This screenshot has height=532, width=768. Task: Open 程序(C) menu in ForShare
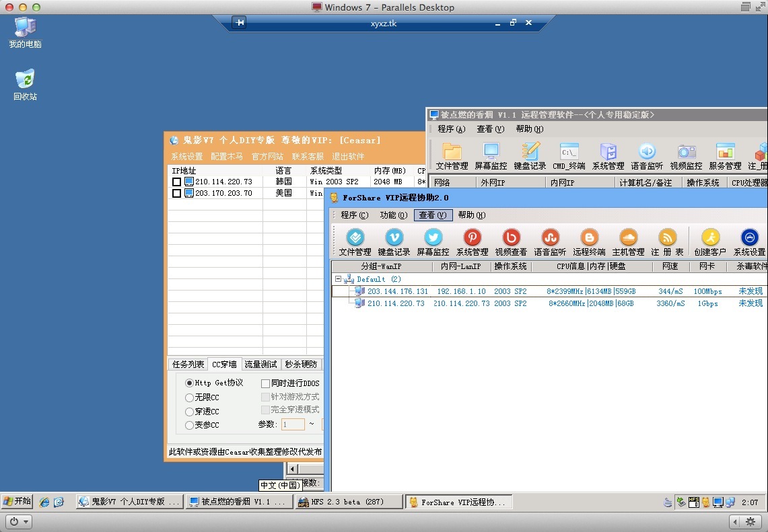click(x=355, y=215)
